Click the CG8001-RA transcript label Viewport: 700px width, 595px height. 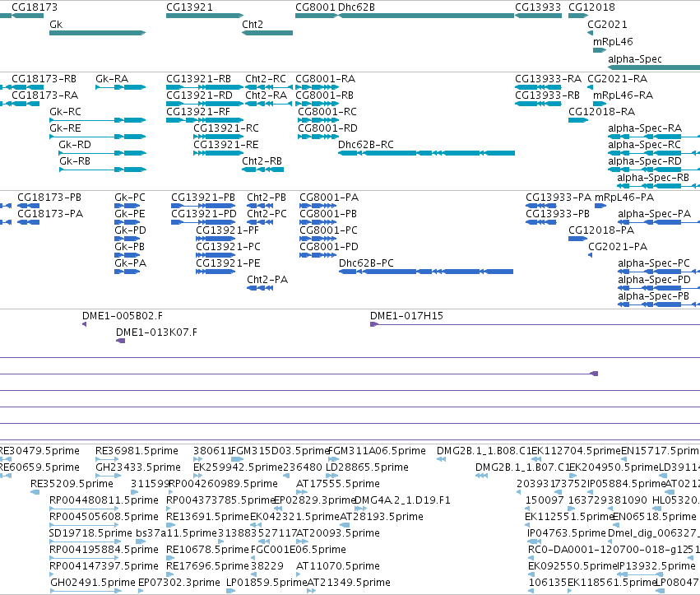(326, 79)
